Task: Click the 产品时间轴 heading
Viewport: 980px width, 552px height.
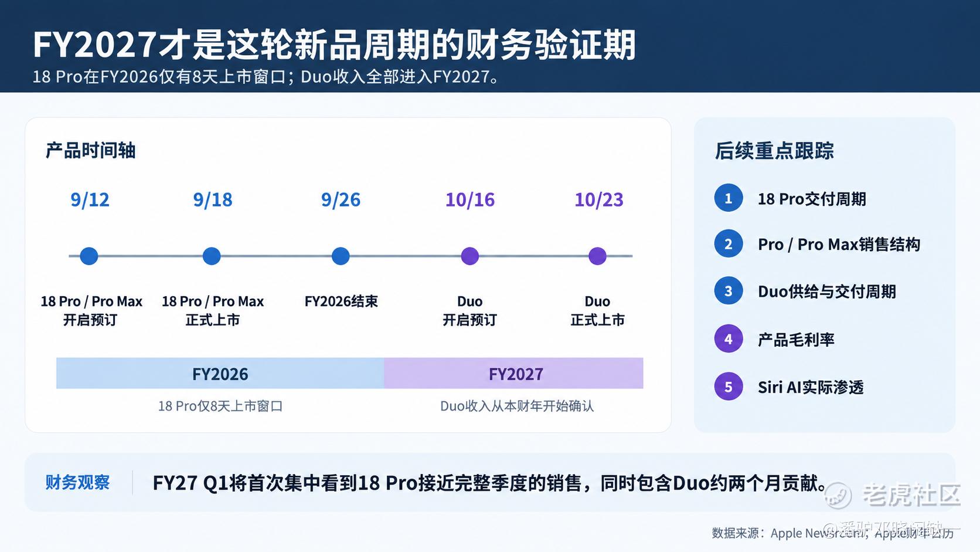Action: (x=90, y=151)
